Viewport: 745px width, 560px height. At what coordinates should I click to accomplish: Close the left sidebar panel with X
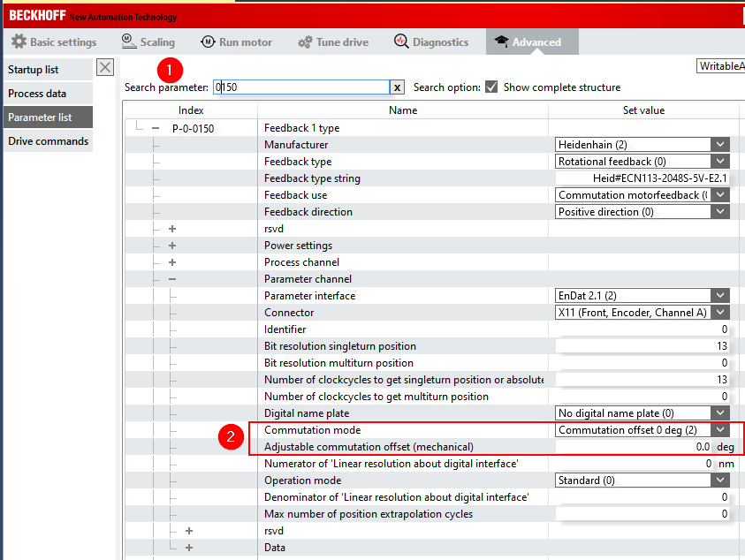click(x=105, y=68)
